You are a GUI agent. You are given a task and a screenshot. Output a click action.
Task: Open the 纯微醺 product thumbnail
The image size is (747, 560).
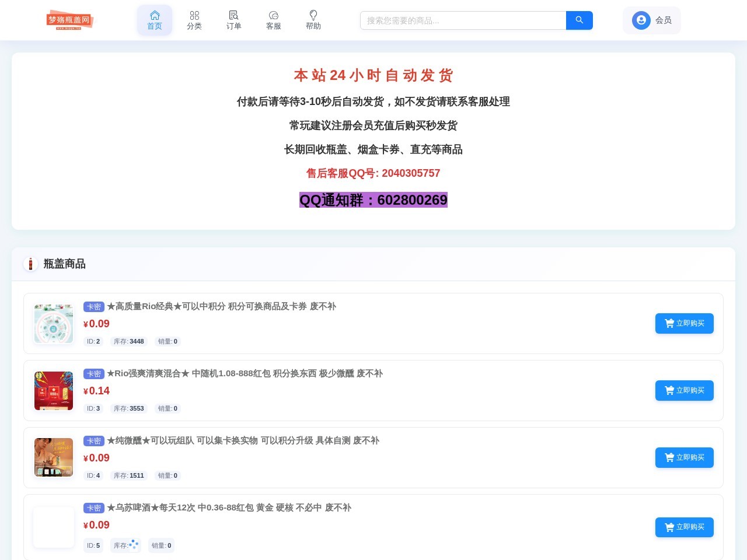coord(54,457)
